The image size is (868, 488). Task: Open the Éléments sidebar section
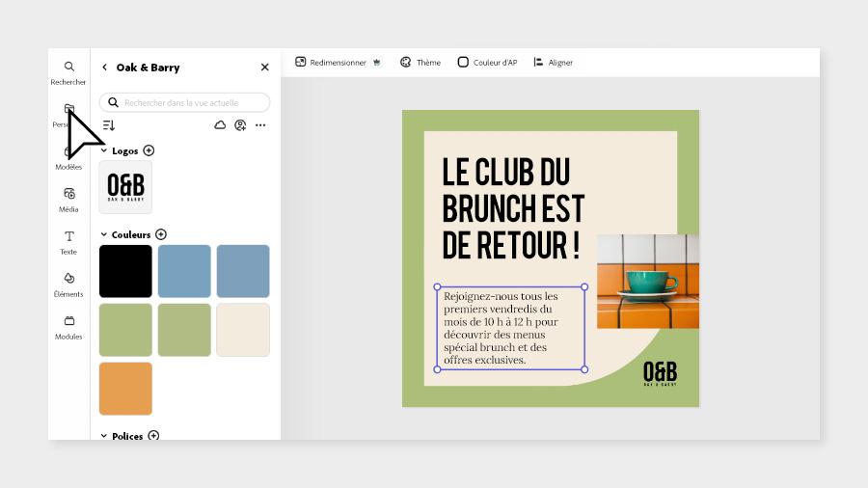pyautogui.click(x=68, y=285)
